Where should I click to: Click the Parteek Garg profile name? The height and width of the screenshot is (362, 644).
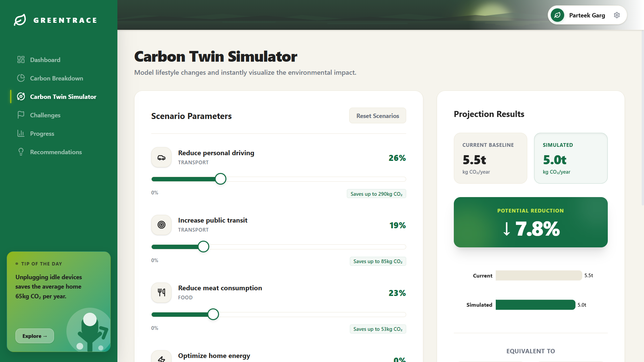pos(587,15)
